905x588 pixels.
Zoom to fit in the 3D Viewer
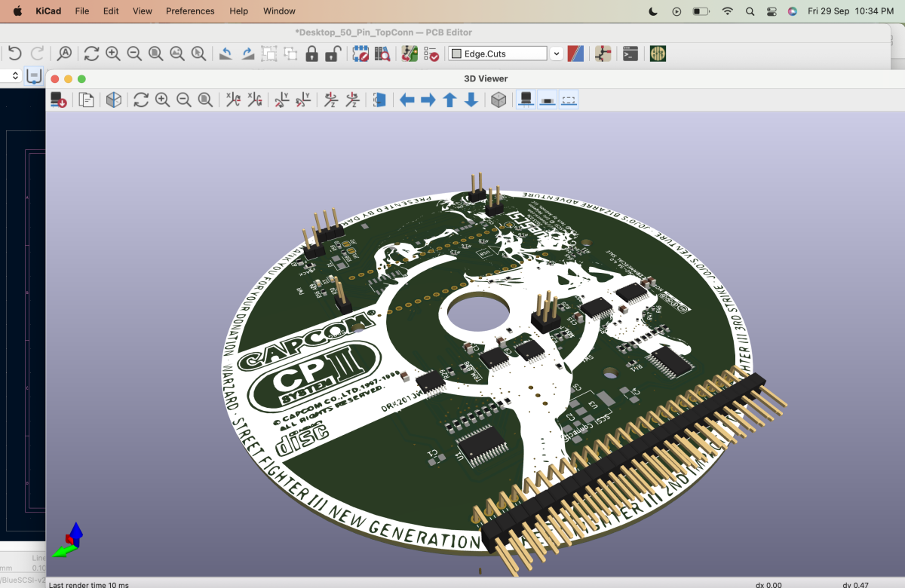pyautogui.click(x=205, y=100)
